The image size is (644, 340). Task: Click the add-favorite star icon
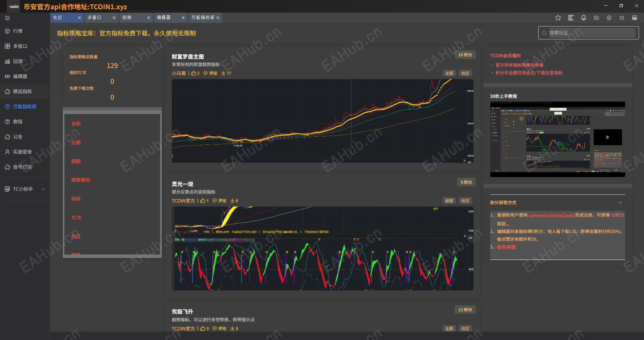[x=558, y=18]
